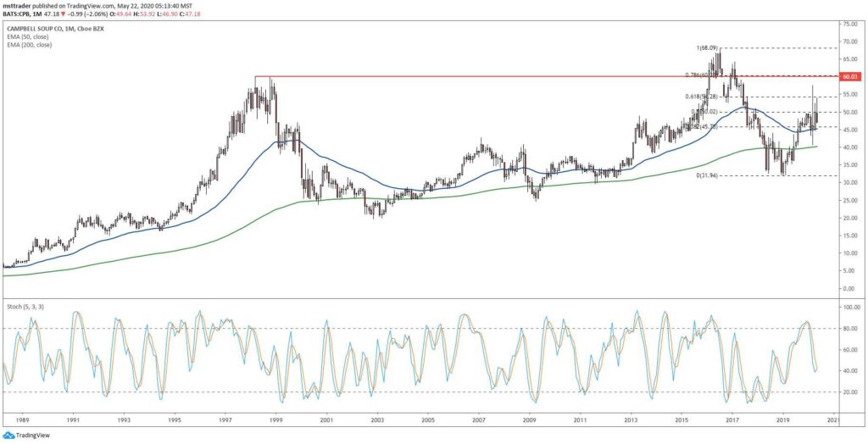Screen dimensions: 868x444
Task: Click 45.00 on the price axis
Action: (851, 130)
